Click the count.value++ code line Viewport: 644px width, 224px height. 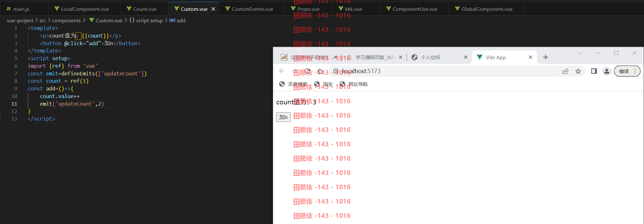[60, 96]
